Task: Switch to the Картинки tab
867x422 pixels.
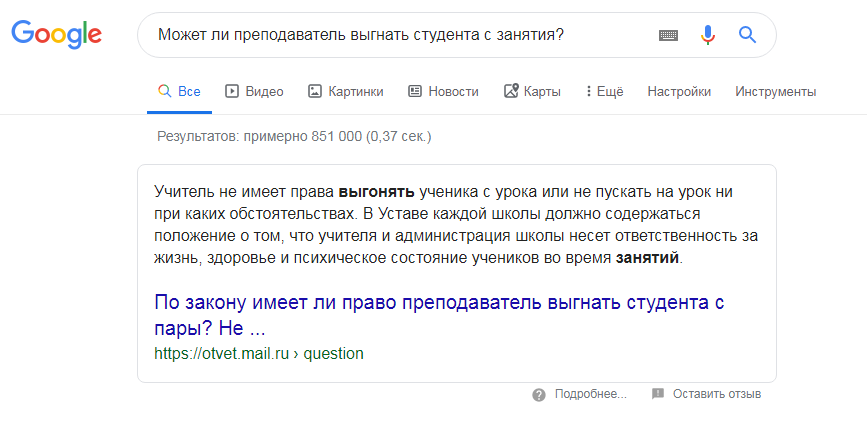Action: click(x=346, y=92)
